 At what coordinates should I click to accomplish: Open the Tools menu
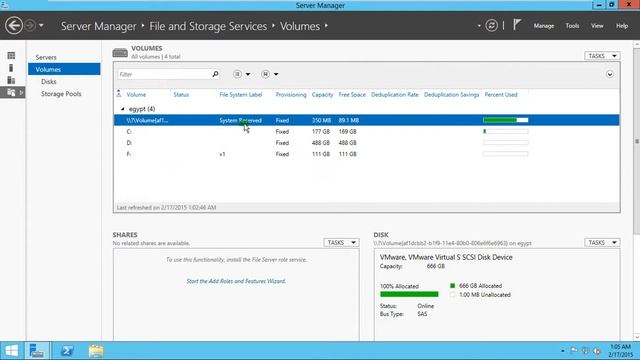572,26
